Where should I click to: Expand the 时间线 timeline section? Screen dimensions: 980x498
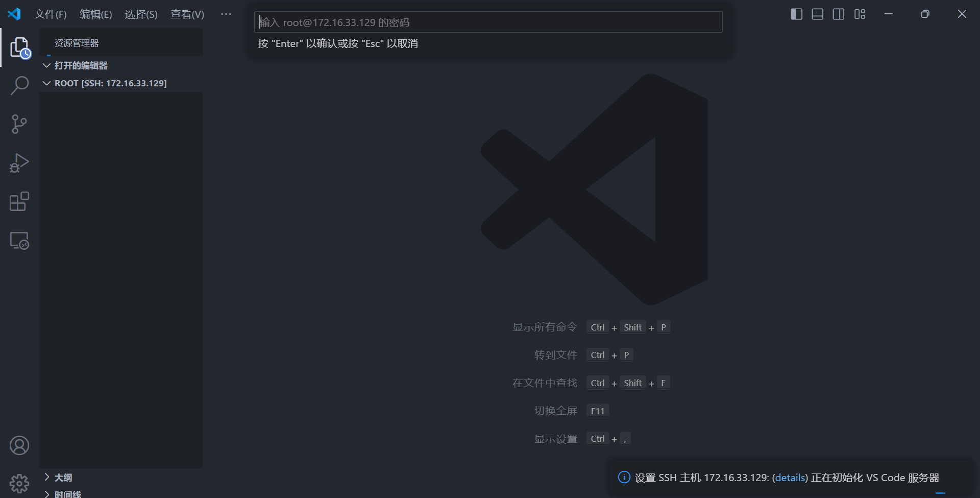120,493
